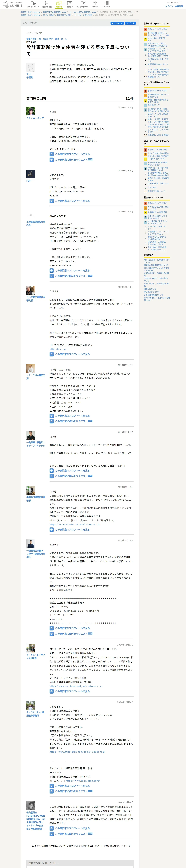Profile arrow icon for 秦野浩司 answer

52,530
